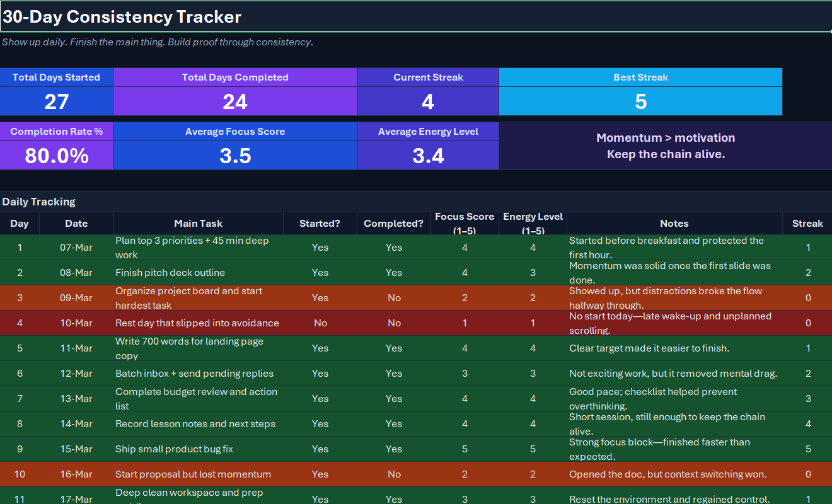Click the Started? cell showing No on 10-Mar
Image resolution: width=832 pixels, height=504 pixels.
pyautogui.click(x=320, y=323)
